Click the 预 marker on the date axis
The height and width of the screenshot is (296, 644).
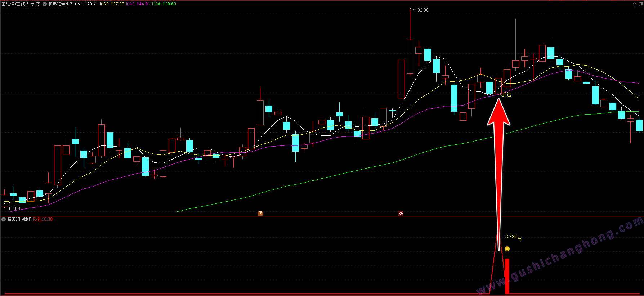pos(260,214)
